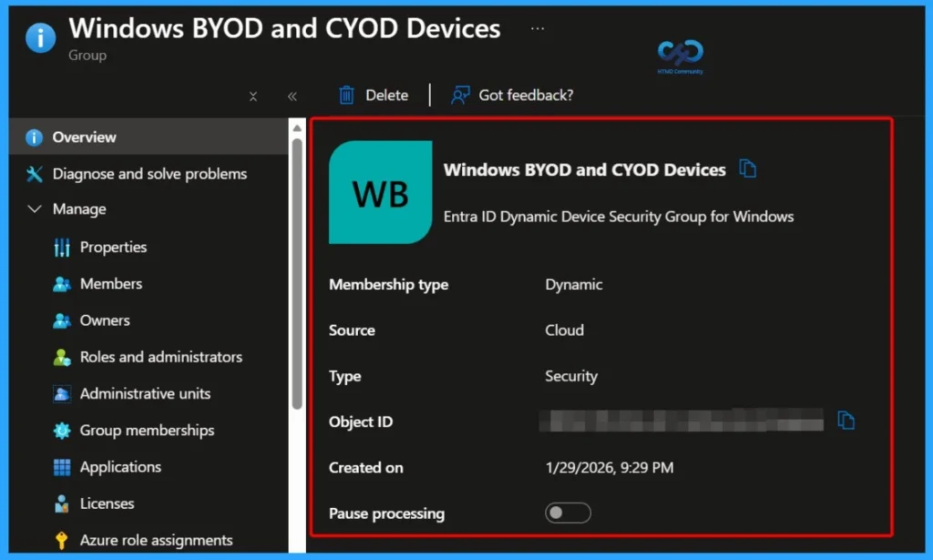Screen dimensions: 933x560
Task: Select the Licenses icon
Action: point(60,503)
